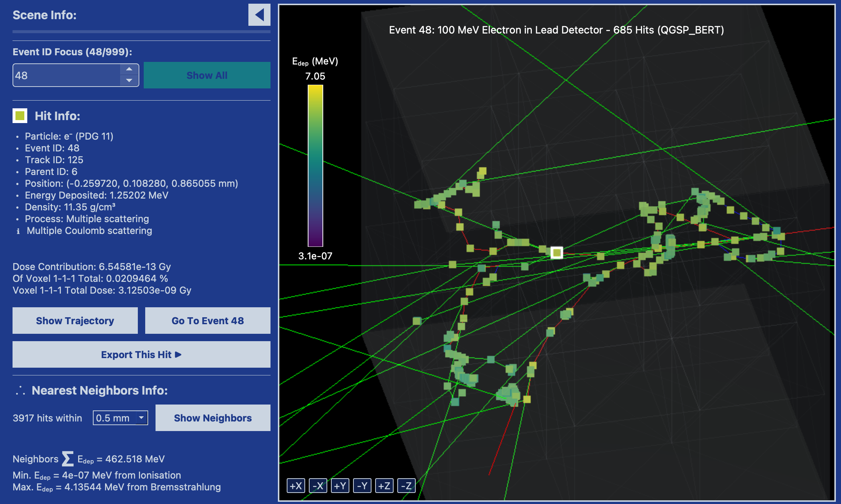Click the Event ID input field
841x504 pixels.
[x=67, y=75]
